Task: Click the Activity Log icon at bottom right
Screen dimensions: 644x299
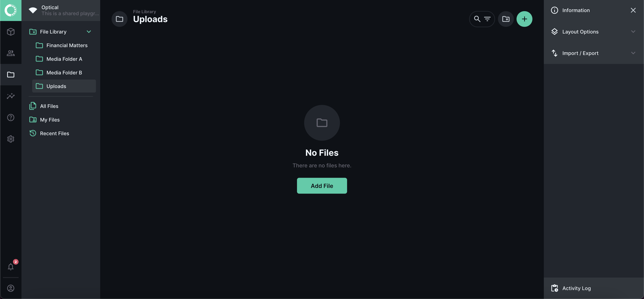Action: (555, 288)
